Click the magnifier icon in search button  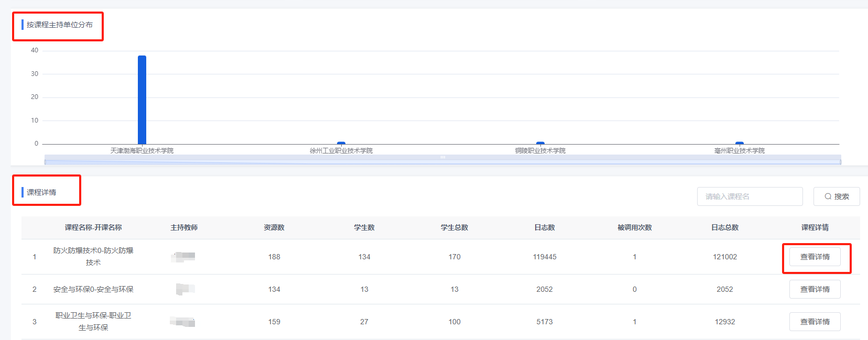(x=828, y=196)
